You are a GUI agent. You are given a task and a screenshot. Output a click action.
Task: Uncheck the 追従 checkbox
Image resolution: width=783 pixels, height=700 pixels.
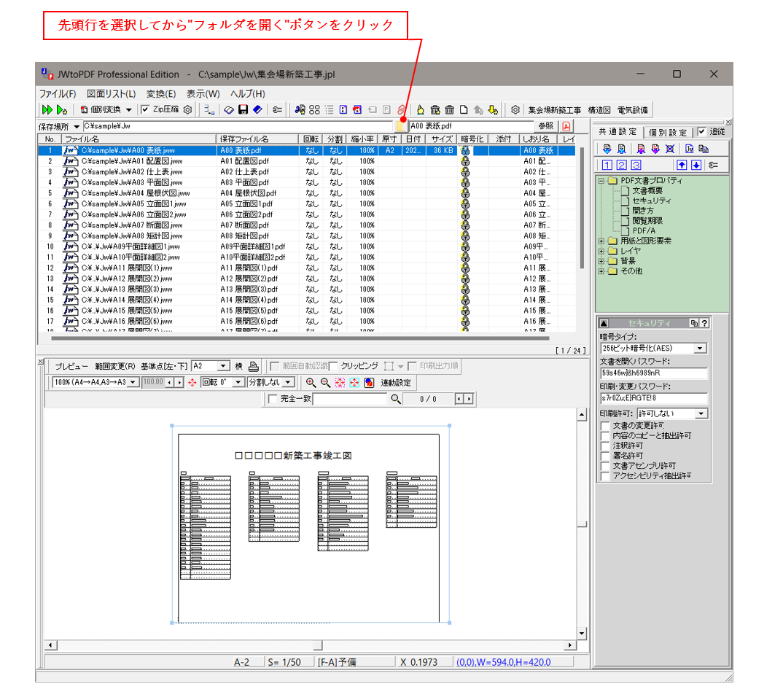(702, 132)
